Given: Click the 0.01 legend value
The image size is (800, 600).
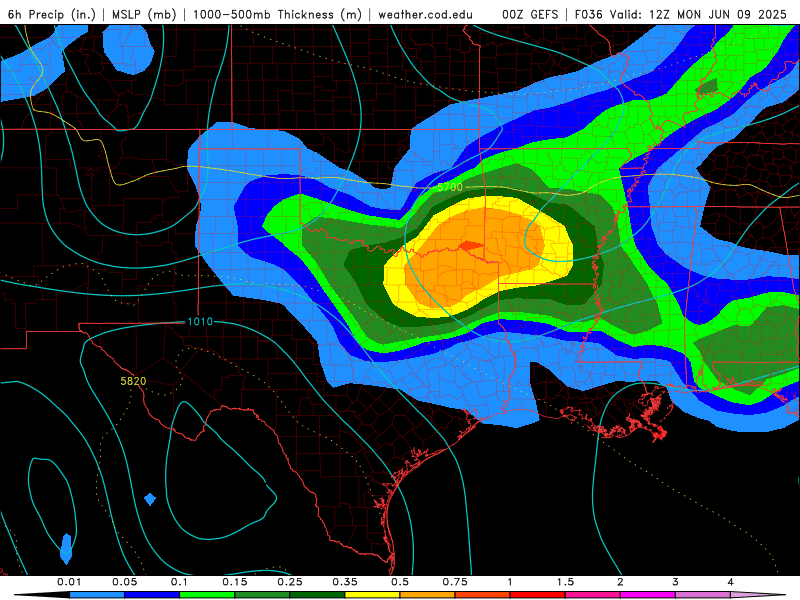Looking at the screenshot, I should tap(69, 582).
